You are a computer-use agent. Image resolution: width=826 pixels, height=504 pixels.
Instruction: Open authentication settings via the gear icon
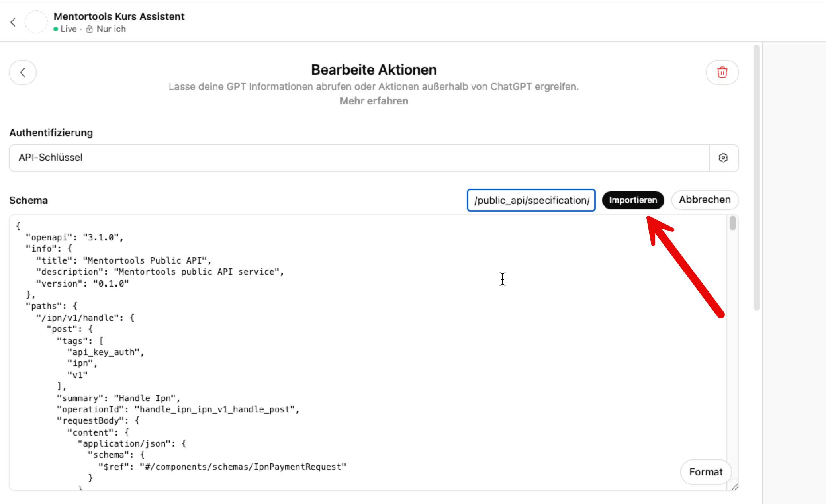click(x=723, y=158)
